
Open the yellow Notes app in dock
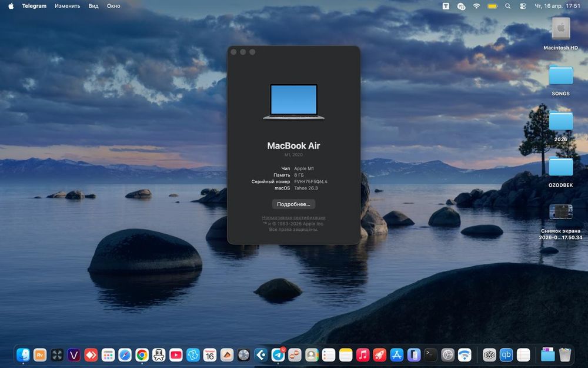coord(346,355)
